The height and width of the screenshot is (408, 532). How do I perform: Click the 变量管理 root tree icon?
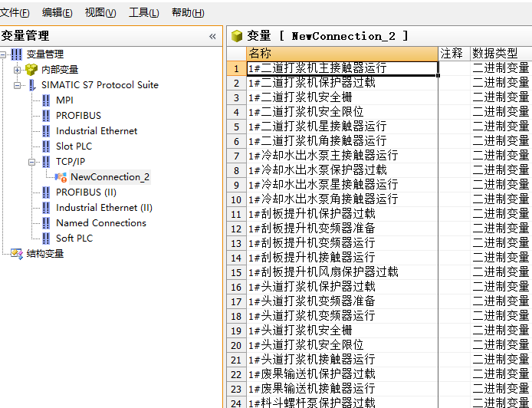click(17, 54)
